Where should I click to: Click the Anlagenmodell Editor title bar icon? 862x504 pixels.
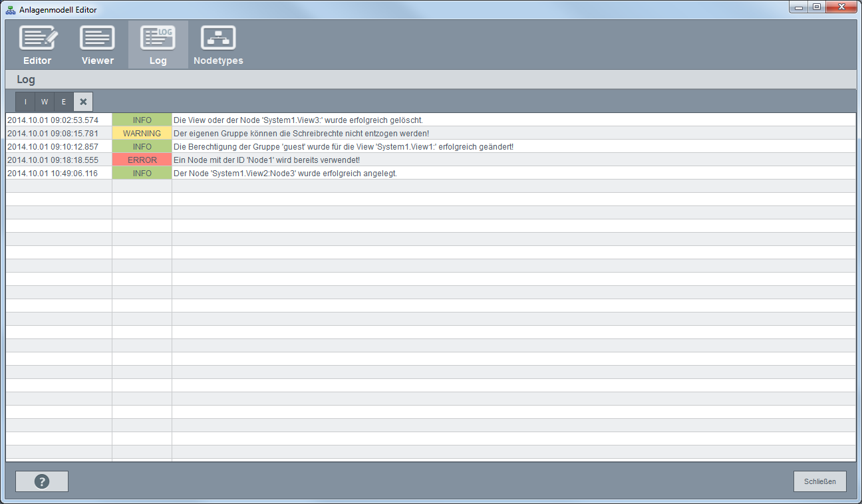pyautogui.click(x=11, y=10)
